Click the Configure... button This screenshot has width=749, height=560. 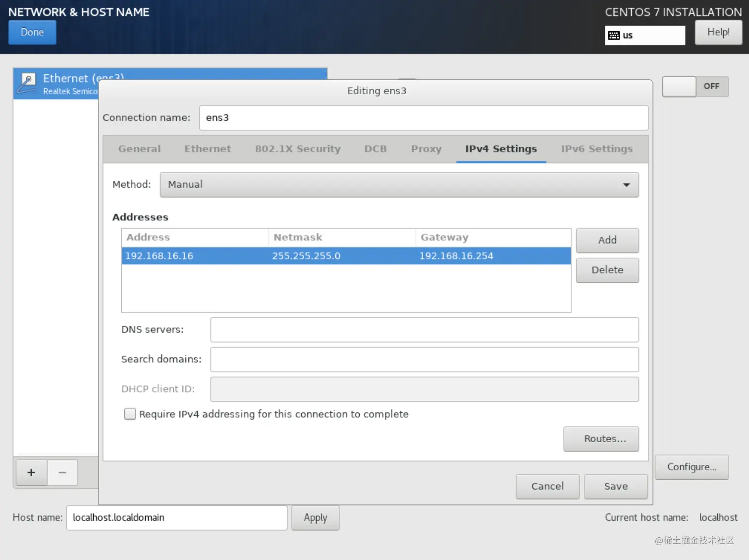[x=692, y=467]
